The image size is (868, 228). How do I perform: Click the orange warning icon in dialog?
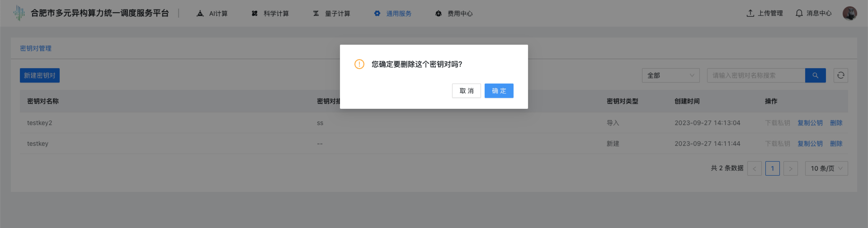pos(359,64)
